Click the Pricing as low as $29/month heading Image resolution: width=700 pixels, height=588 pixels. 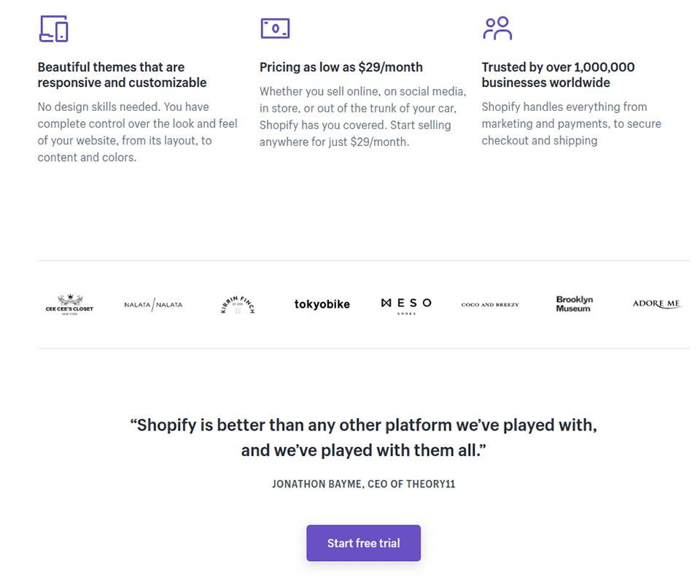[341, 67]
